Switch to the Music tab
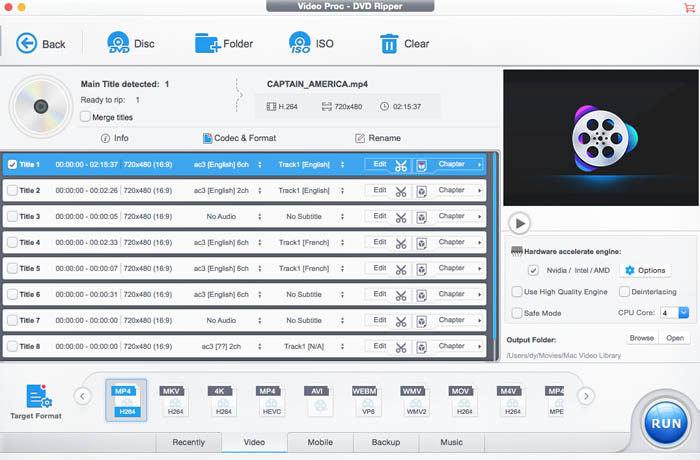700x460 pixels. pyautogui.click(x=452, y=442)
